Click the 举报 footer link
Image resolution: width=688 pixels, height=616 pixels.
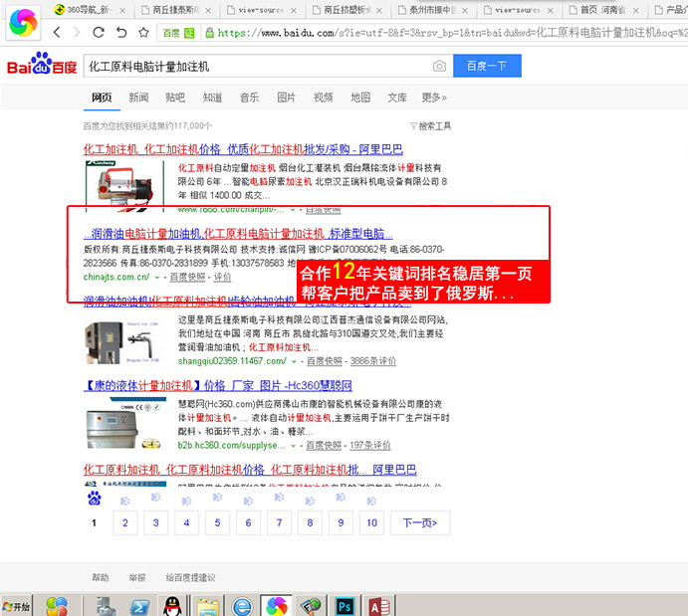(136, 577)
